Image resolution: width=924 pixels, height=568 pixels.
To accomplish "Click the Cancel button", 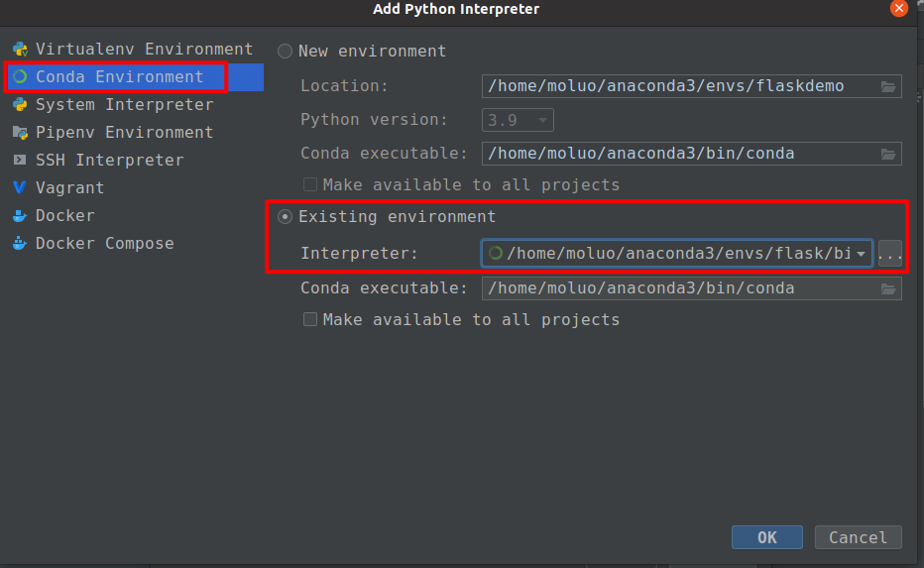I will (858, 537).
